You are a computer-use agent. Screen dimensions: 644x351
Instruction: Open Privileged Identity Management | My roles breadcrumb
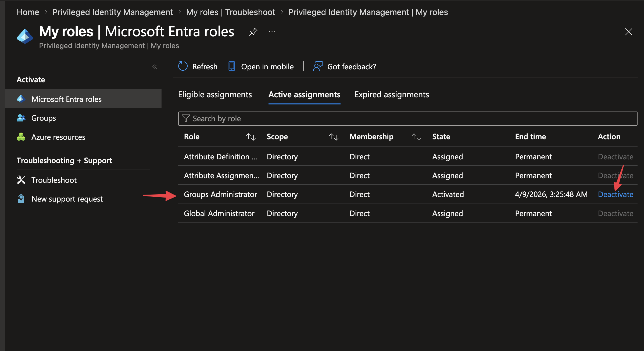click(368, 12)
